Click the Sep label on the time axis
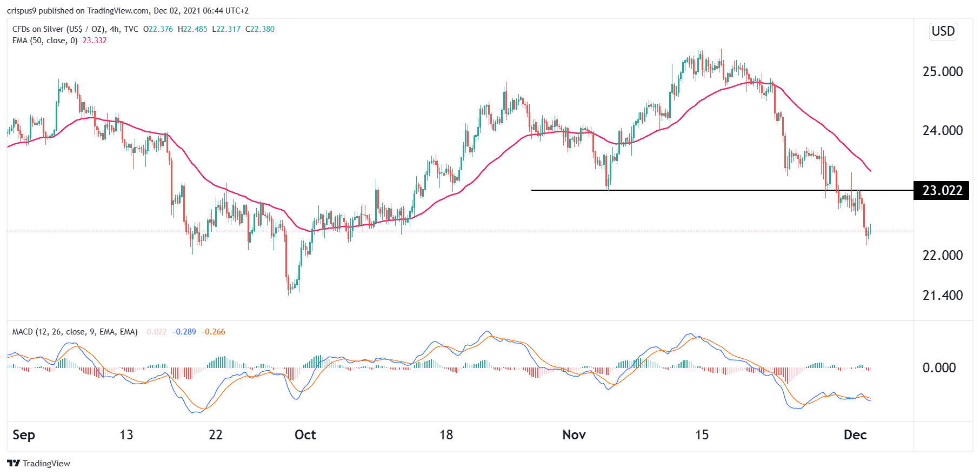 (24, 435)
